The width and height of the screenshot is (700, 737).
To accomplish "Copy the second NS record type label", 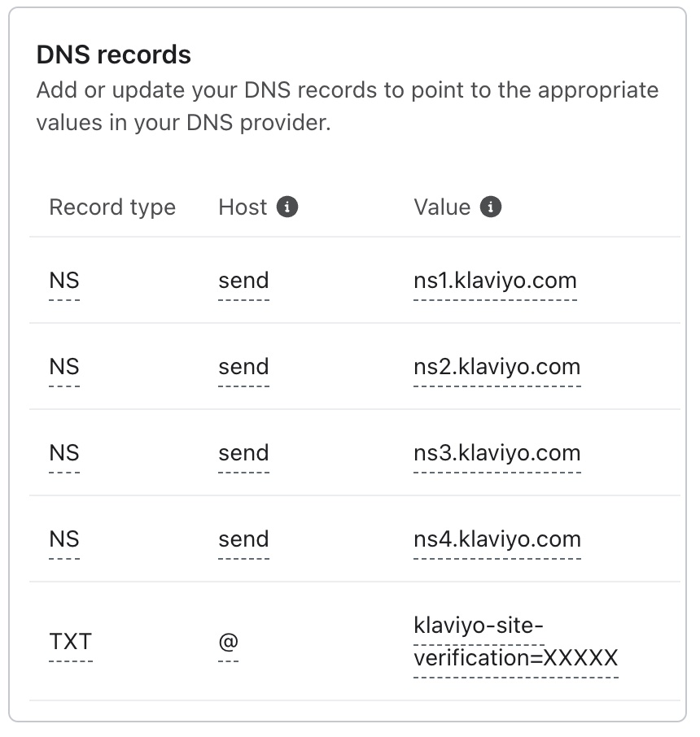I will click(65, 366).
